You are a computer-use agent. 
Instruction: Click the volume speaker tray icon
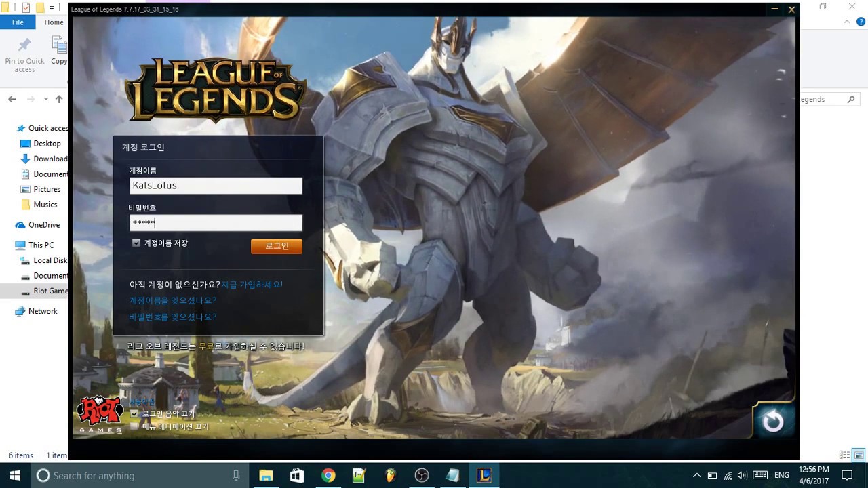(x=742, y=476)
